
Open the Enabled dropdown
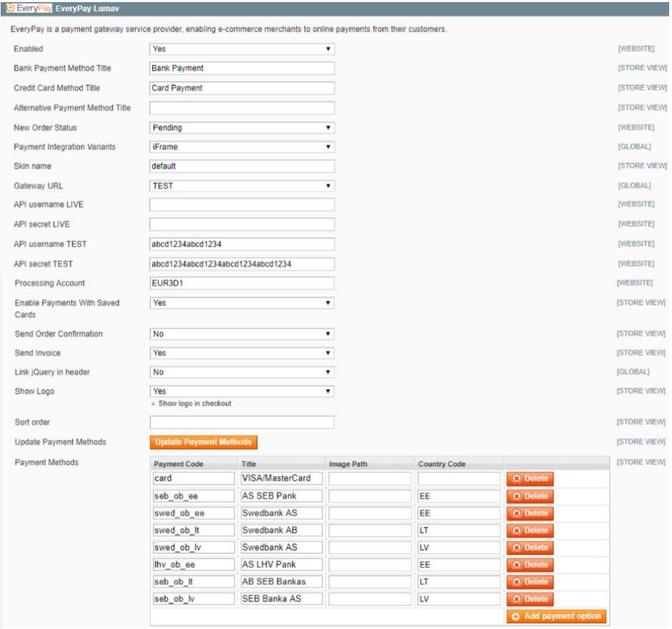241,49
